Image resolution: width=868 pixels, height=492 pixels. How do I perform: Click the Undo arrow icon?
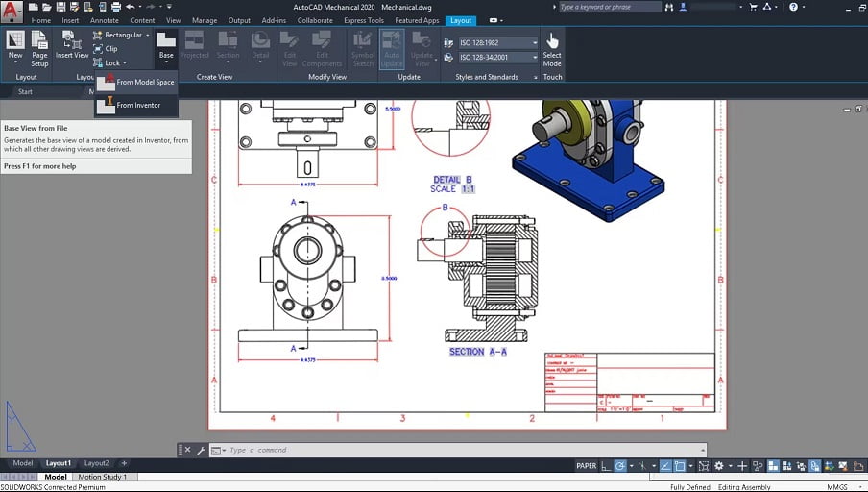click(131, 7)
